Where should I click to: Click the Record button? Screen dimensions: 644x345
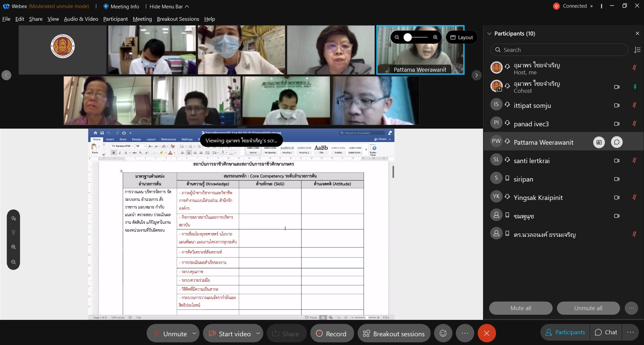click(x=331, y=334)
